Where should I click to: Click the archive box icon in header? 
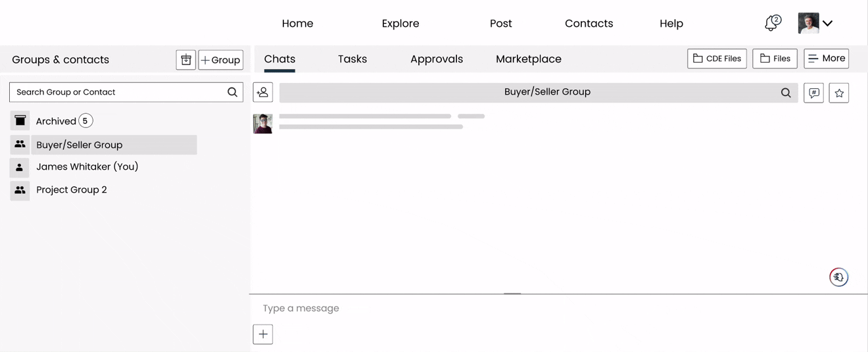(186, 60)
